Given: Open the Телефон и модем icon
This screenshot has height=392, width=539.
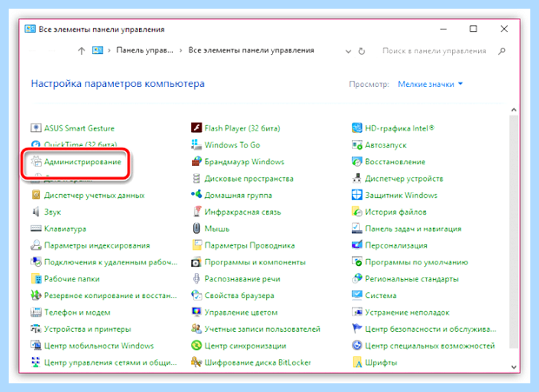Looking at the screenshot, I should pos(37,312).
